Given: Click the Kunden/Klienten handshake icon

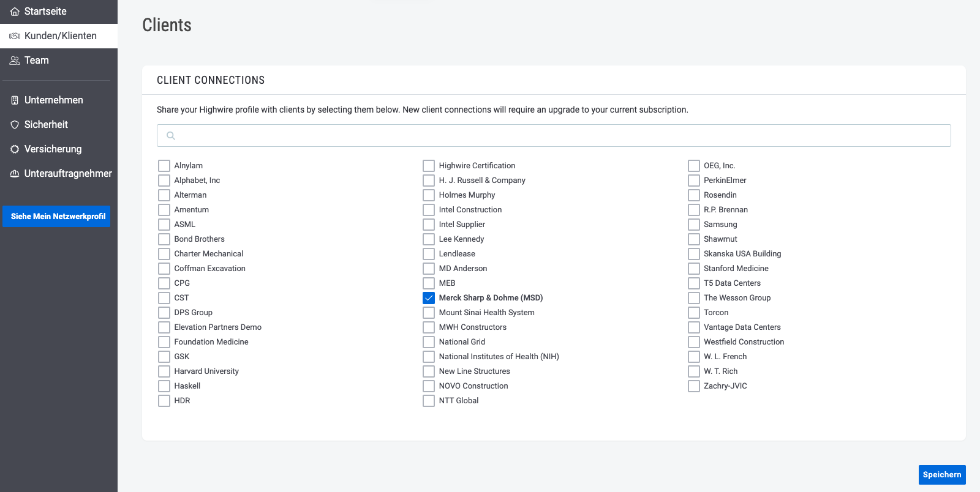Looking at the screenshot, I should pos(15,36).
